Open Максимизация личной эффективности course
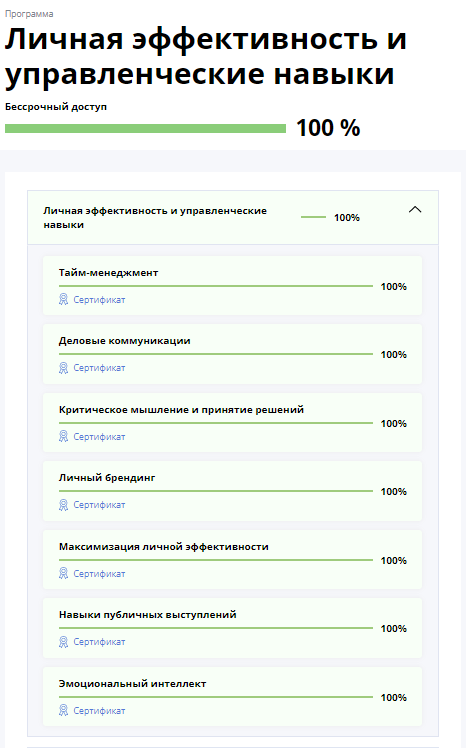The width and height of the screenshot is (466, 748). [164, 547]
